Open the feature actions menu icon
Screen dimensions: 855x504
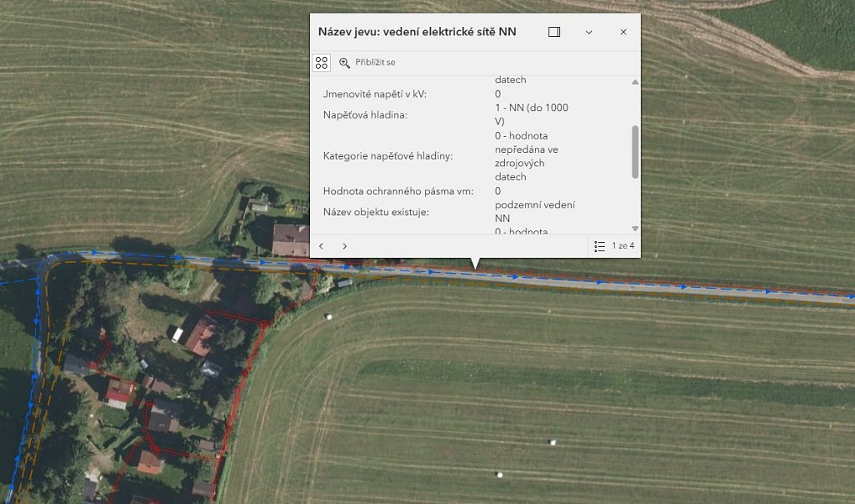pos(322,63)
